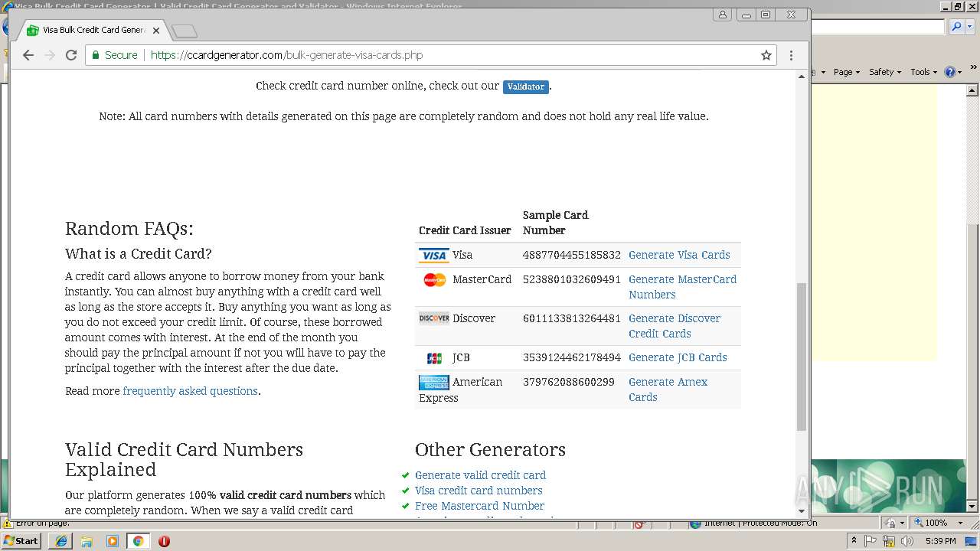Click the red Opera-like taskbar icon

[x=164, y=541]
